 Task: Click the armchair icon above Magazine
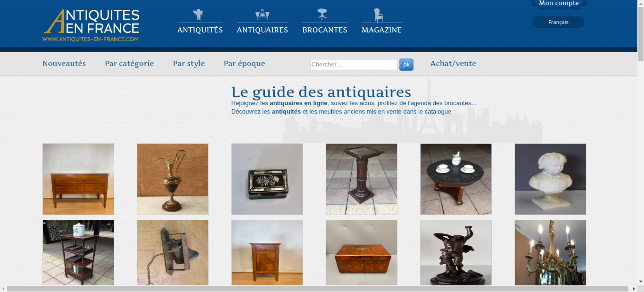coord(378,15)
